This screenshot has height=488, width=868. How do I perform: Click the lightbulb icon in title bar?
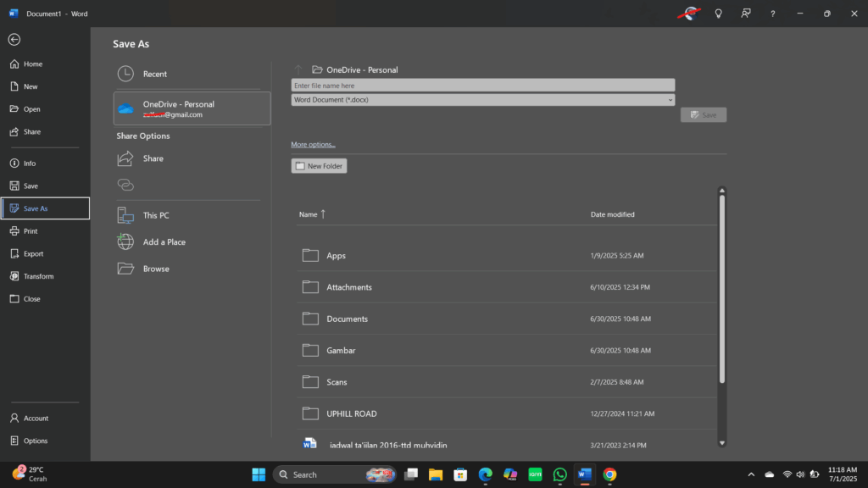pyautogui.click(x=719, y=14)
